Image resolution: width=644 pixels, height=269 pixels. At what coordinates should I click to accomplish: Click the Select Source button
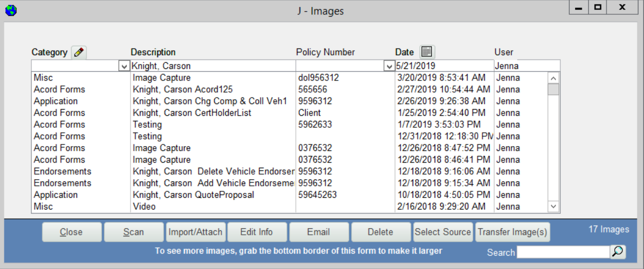(442, 232)
